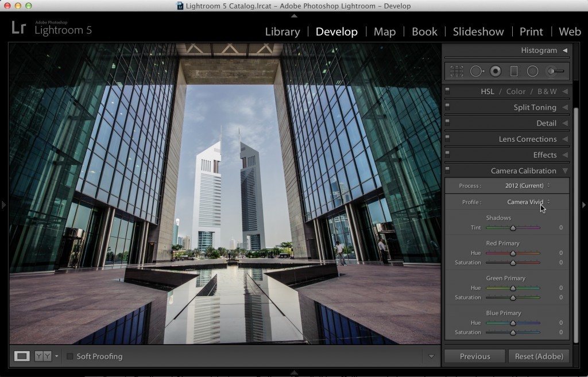Hide the top module picker panel arrow
Viewport: 588px width, 377px height.
click(294, 16)
